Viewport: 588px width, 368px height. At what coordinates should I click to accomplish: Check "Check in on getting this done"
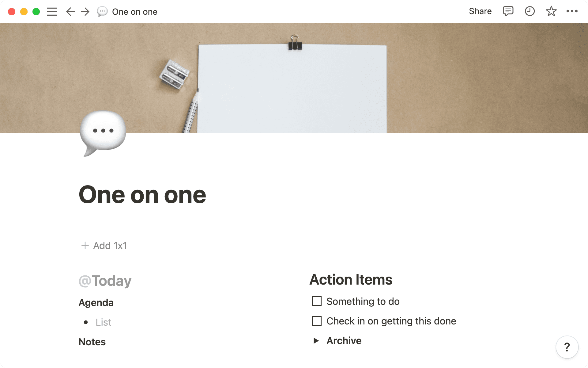click(x=316, y=321)
